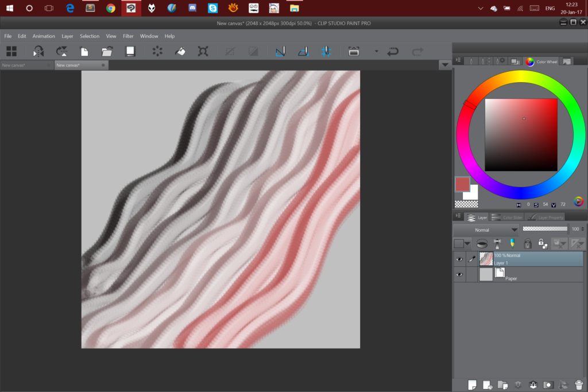Expand the command bar overflow arrow

click(x=376, y=51)
